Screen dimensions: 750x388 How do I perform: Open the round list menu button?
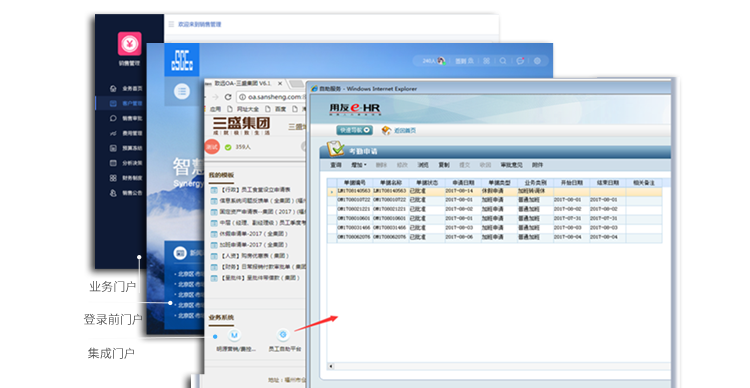coord(182,91)
